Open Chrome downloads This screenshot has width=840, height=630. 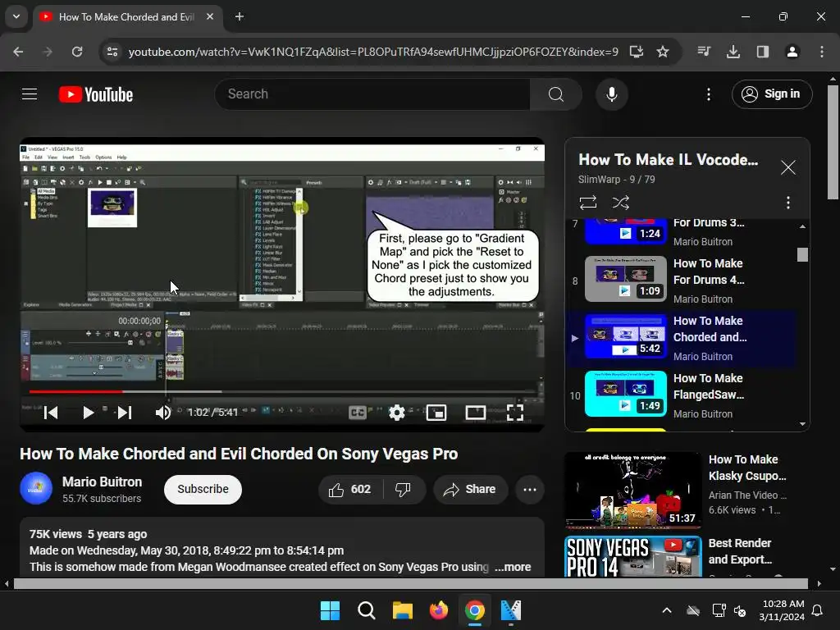(x=733, y=52)
